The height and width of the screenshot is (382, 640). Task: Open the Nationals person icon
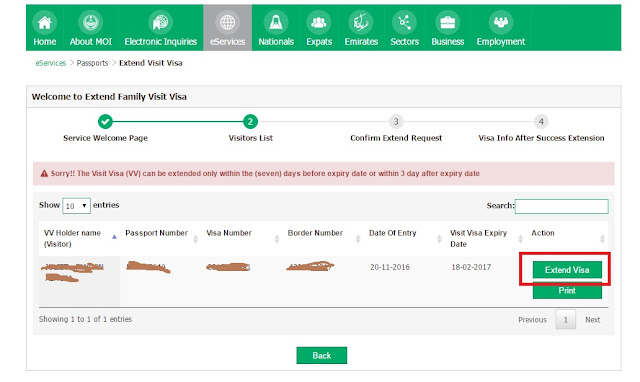pos(276,22)
